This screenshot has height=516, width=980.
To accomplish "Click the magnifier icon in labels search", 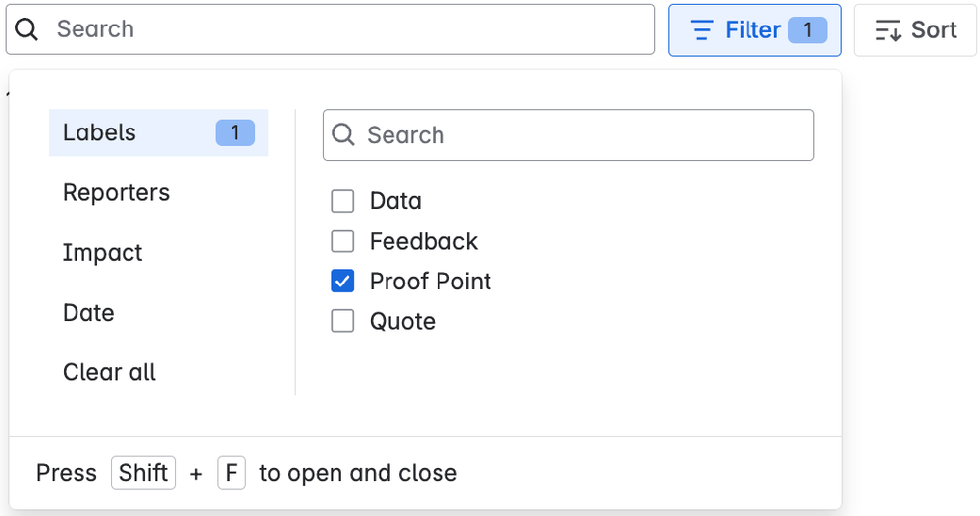I will pos(343,135).
